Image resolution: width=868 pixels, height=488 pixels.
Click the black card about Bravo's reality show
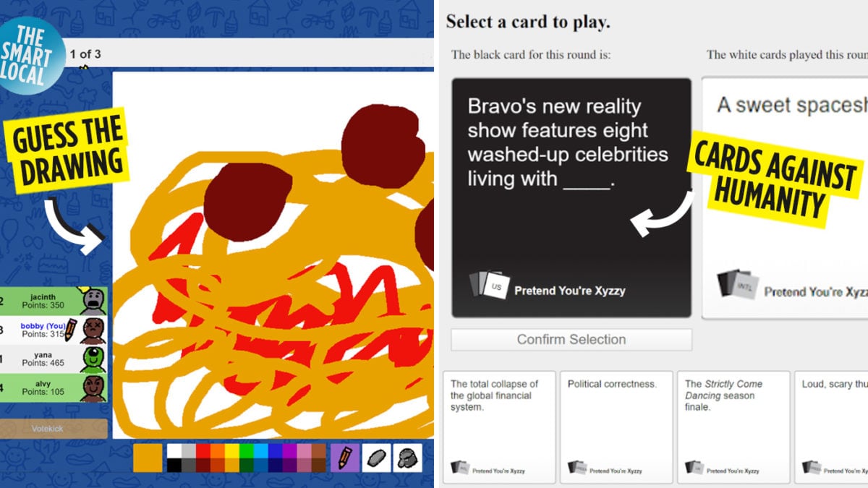[x=571, y=197]
